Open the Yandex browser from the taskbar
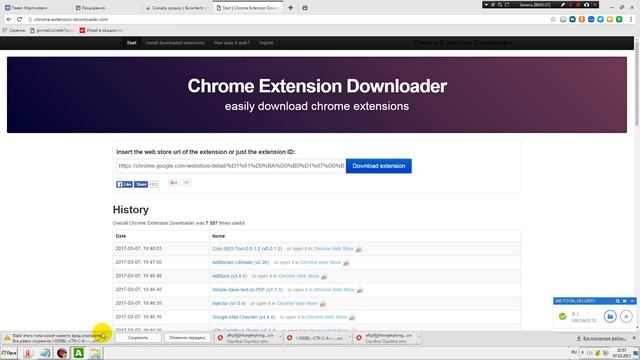640x360 pixels. click(x=27, y=353)
